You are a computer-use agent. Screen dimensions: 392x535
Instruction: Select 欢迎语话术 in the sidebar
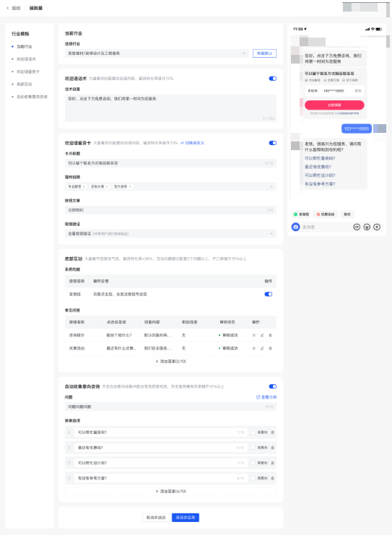[x=26, y=59]
